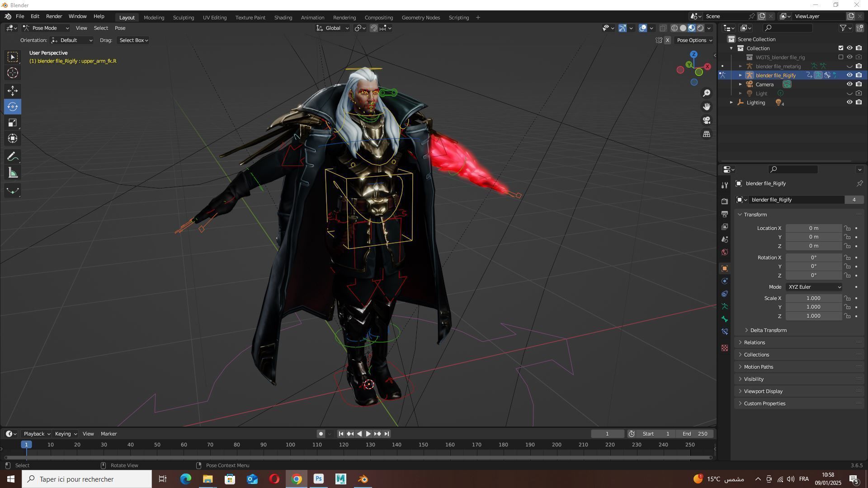Open the timeline Marker menu
Image resolution: width=868 pixels, height=488 pixels.
[x=108, y=434]
